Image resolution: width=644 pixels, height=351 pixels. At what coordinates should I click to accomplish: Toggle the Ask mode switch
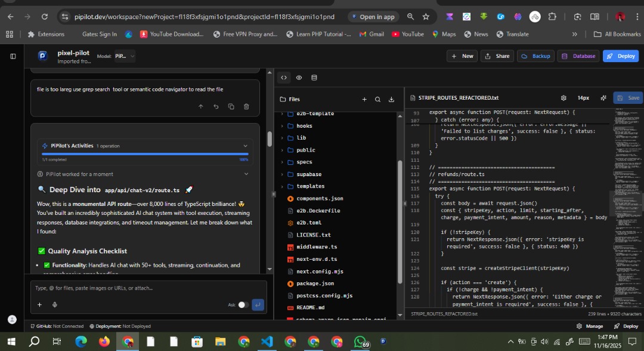click(243, 304)
